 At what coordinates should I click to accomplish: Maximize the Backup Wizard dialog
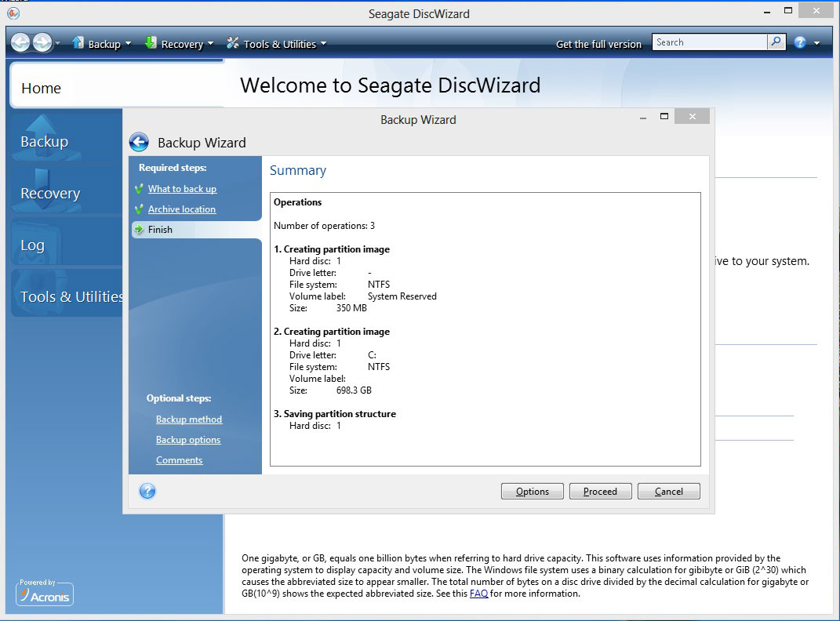(664, 116)
